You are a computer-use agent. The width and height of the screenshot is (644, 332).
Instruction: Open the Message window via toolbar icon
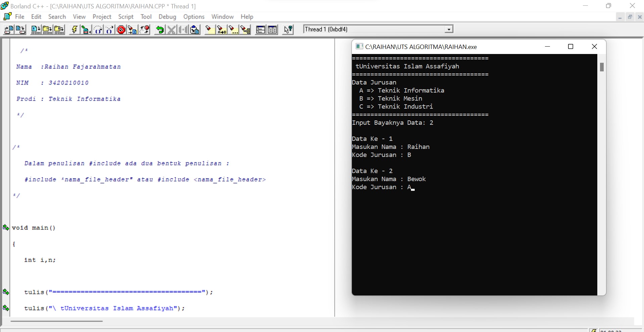pos(261,30)
